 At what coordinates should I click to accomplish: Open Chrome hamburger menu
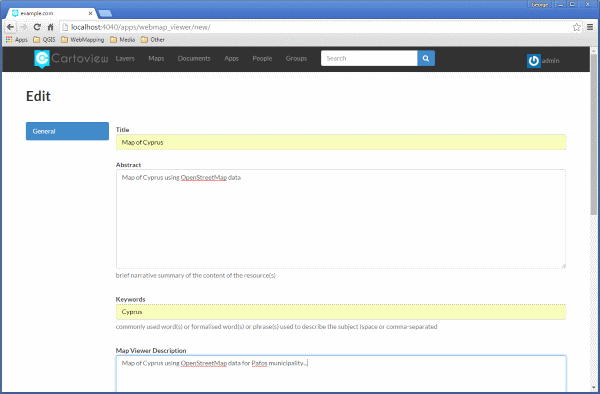(x=590, y=27)
